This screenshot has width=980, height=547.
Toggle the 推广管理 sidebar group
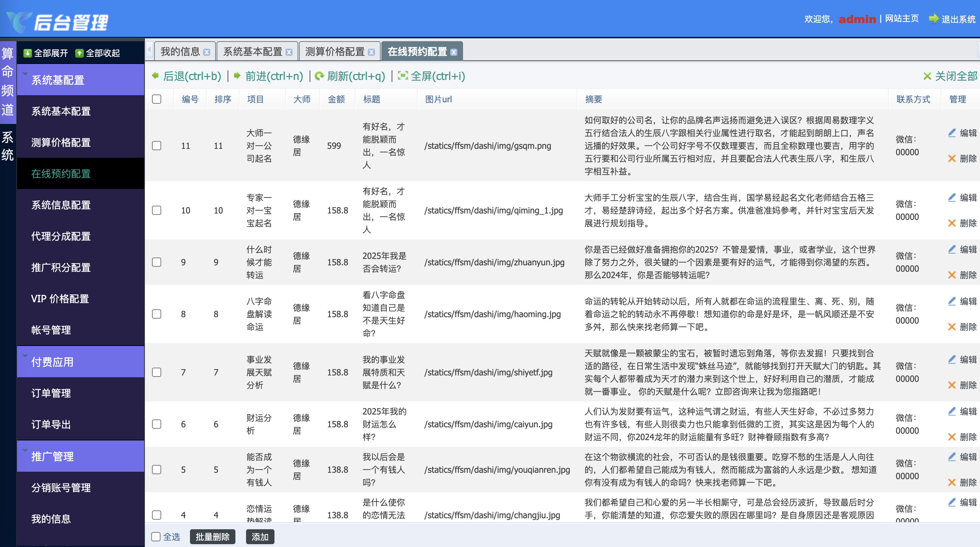click(x=53, y=456)
